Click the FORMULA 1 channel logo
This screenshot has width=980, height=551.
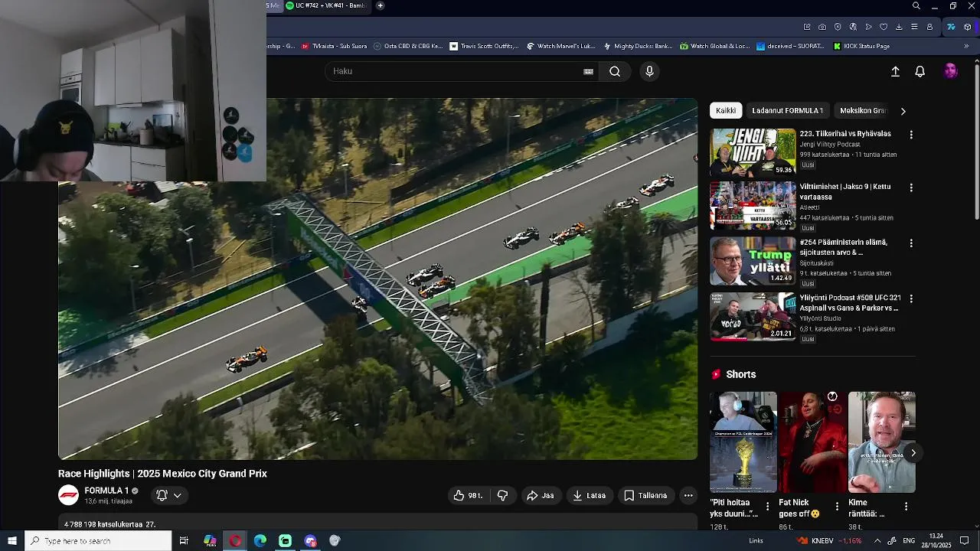68,495
